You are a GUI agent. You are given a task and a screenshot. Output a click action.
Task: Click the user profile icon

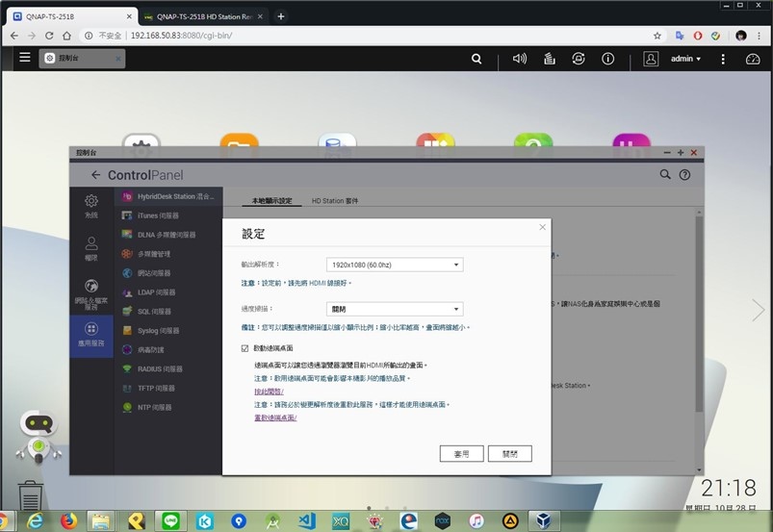651,59
